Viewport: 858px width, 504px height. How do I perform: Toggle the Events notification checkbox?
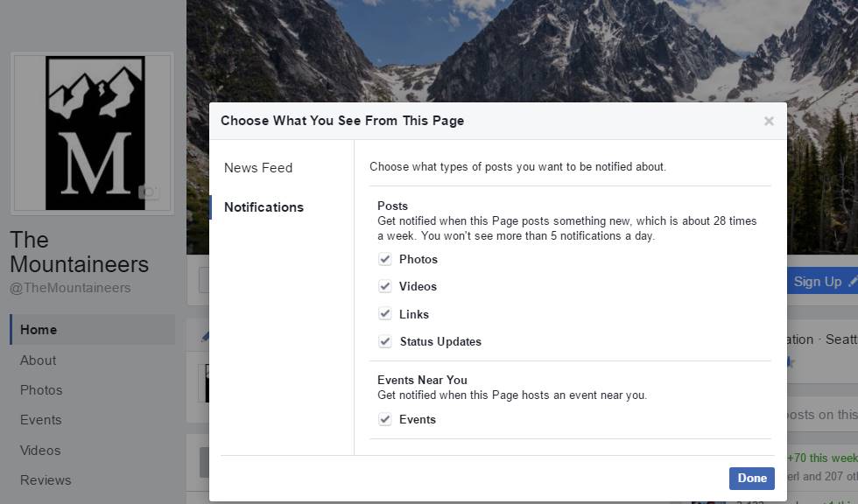(x=384, y=420)
